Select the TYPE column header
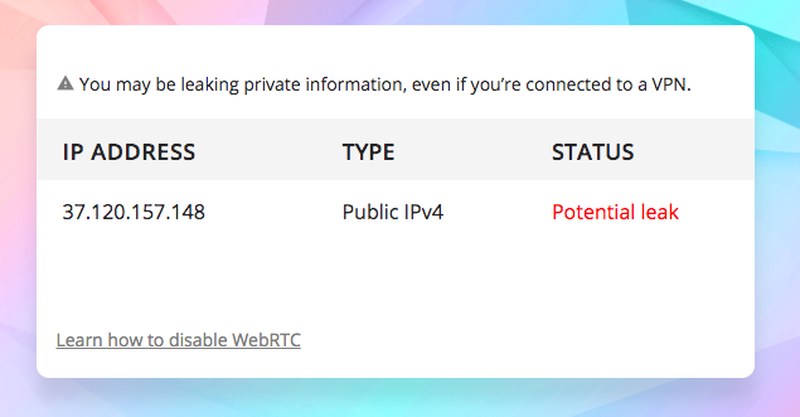This screenshot has width=800, height=417. pyautogui.click(x=368, y=152)
